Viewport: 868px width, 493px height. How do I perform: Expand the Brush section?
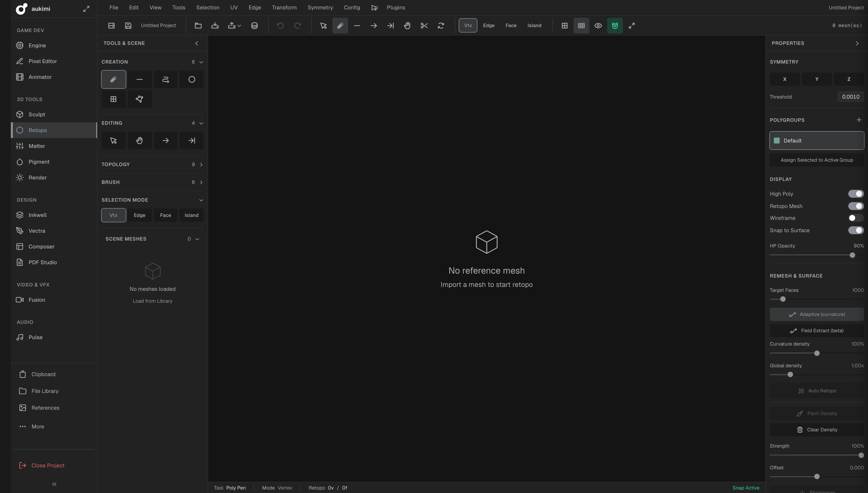pos(152,182)
